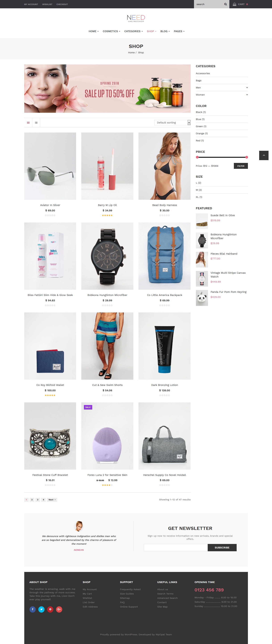Open the Blog menu
This screenshot has height=644, width=272.
pyautogui.click(x=165, y=31)
